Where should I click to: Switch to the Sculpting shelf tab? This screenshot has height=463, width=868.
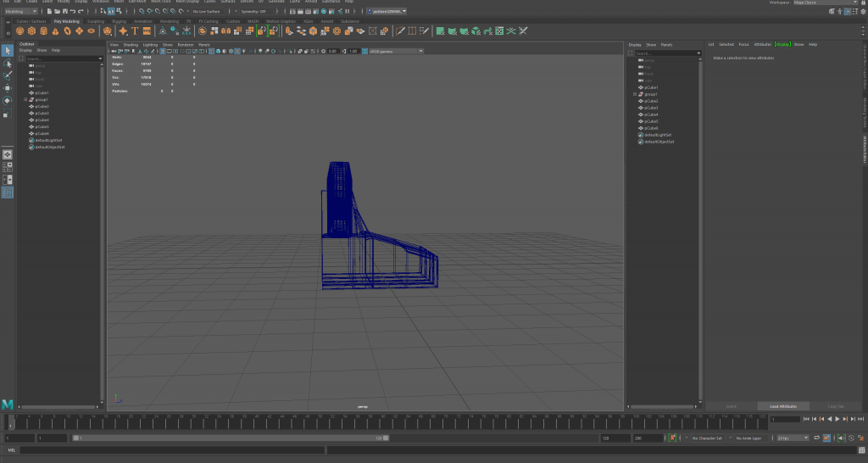click(94, 21)
